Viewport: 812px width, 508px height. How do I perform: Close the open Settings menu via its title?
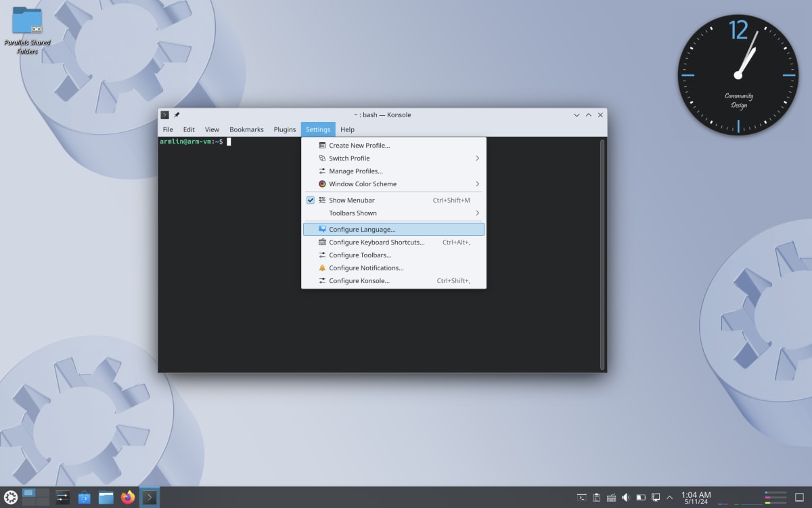[318, 129]
